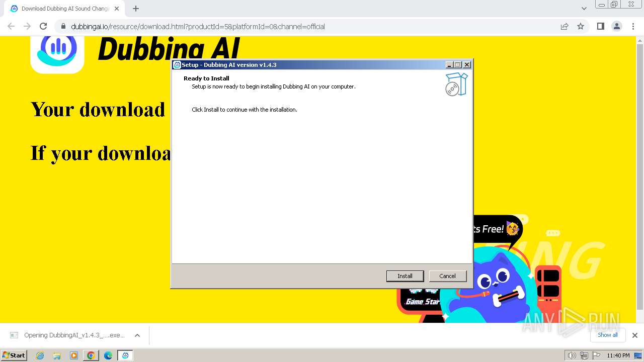Click the Dubbing AI setup title bar icon
Image resolution: width=644 pixels, height=362 pixels.
[x=177, y=65]
